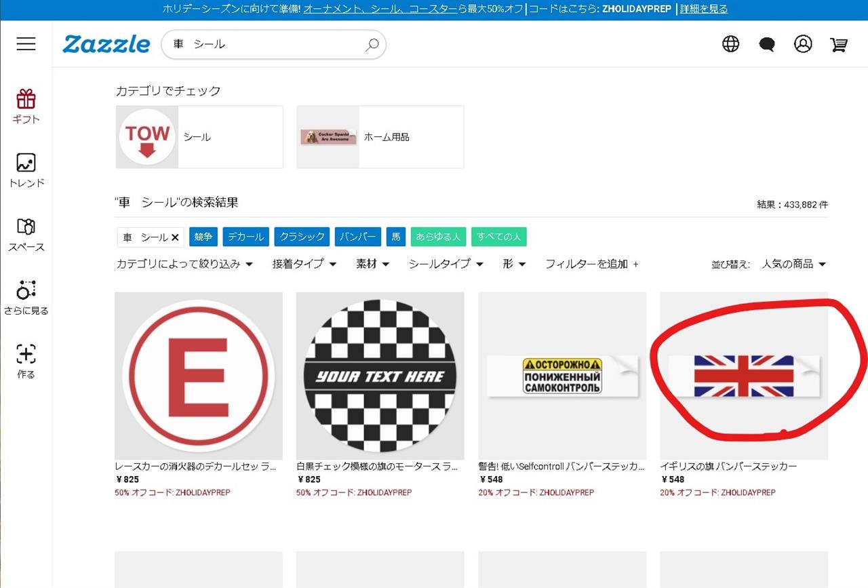
Task: Click the Zazzle logo
Action: 106,44
